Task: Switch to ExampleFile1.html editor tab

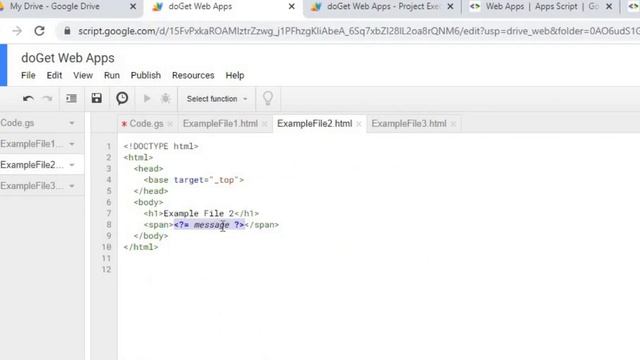Action: (220, 124)
